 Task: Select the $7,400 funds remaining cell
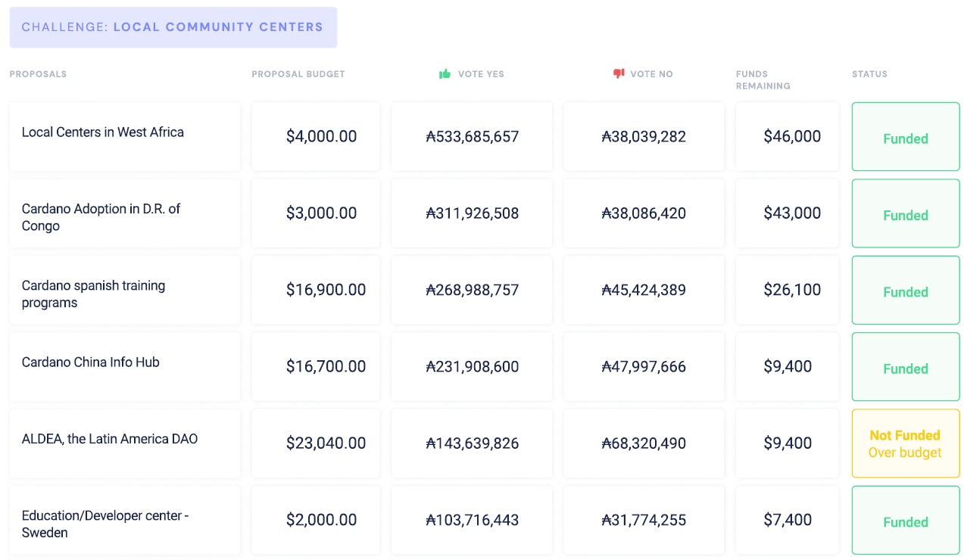click(788, 520)
